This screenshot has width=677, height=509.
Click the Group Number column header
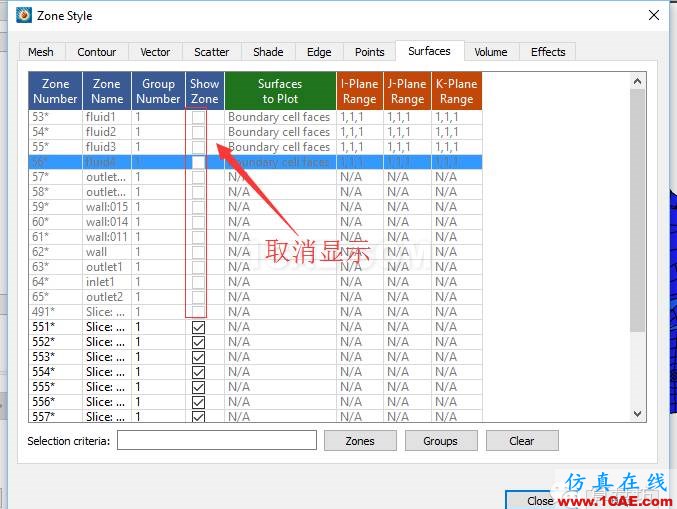[x=158, y=91]
